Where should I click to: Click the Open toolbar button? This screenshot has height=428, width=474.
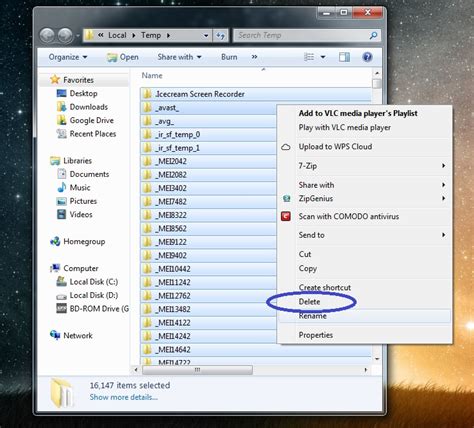(x=123, y=57)
